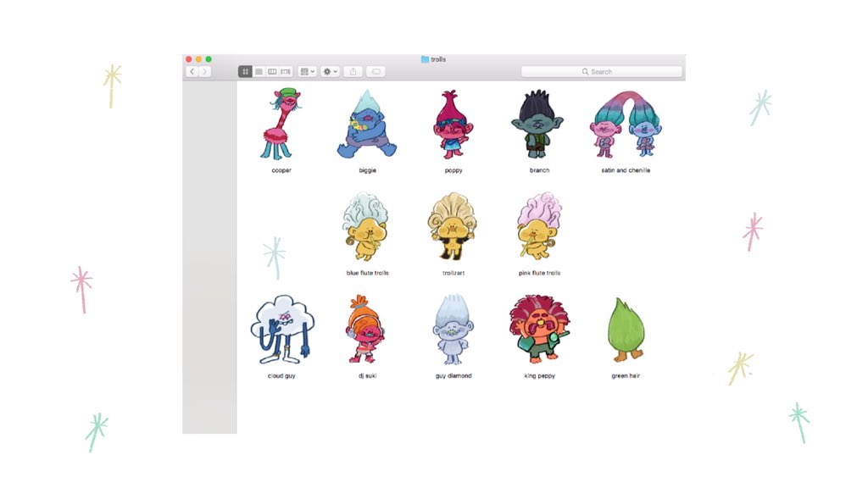Image resolution: width=868 pixels, height=488 pixels.
Task: Select the green hair image
Action: pyautogui.click(x=626, y=330)
